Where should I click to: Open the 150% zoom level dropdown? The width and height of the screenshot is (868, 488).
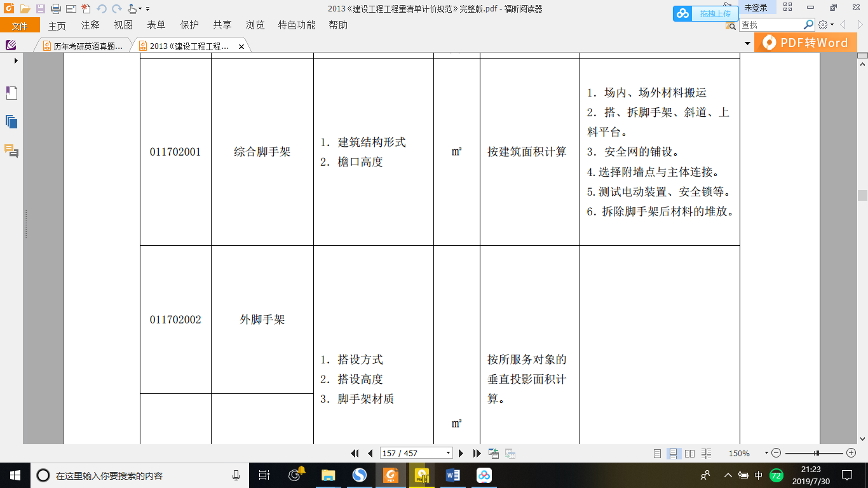(766, 454)
